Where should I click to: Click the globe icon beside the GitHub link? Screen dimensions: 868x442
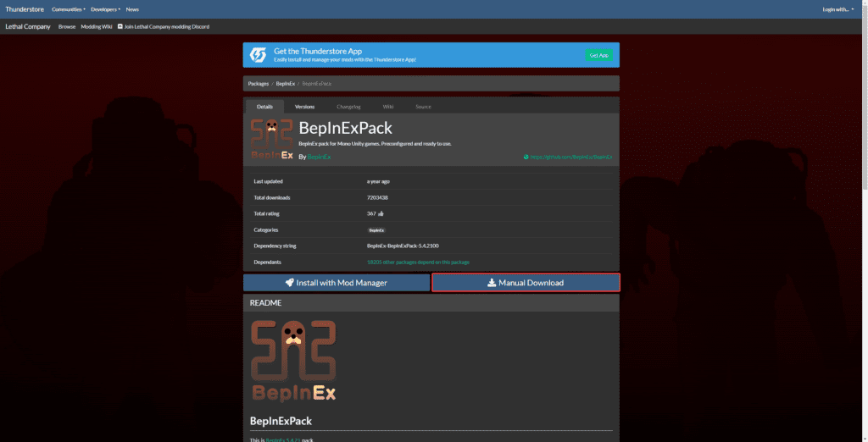(x=526, y=157)
